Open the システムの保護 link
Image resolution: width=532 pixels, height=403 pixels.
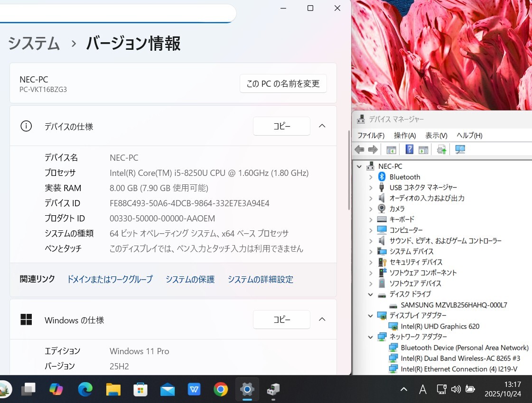point(190,279)
